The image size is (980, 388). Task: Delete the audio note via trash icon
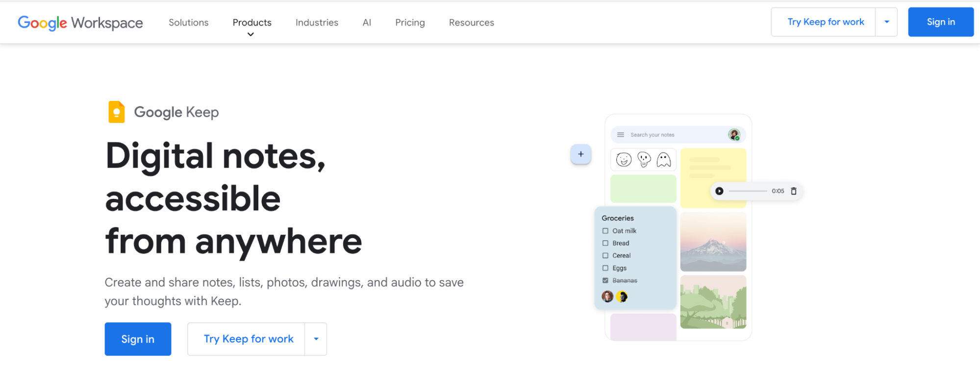[x=794, y=191]
